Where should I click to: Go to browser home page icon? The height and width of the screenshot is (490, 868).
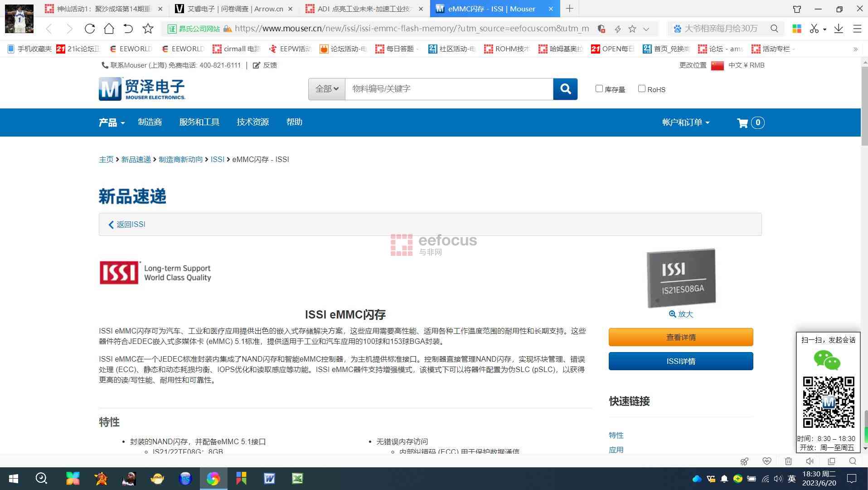pyautogui.click(x=109, y=29)
